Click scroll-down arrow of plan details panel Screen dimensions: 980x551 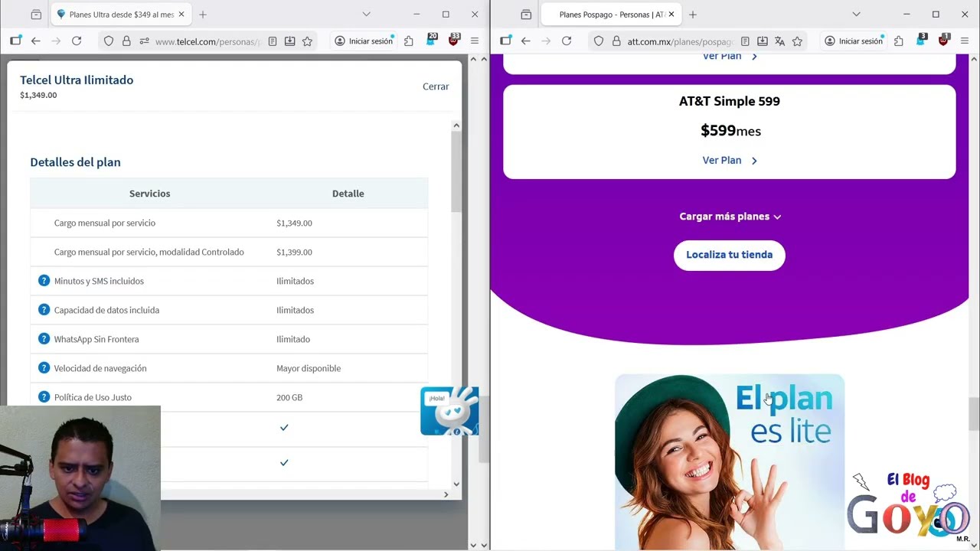click(456, 484)
